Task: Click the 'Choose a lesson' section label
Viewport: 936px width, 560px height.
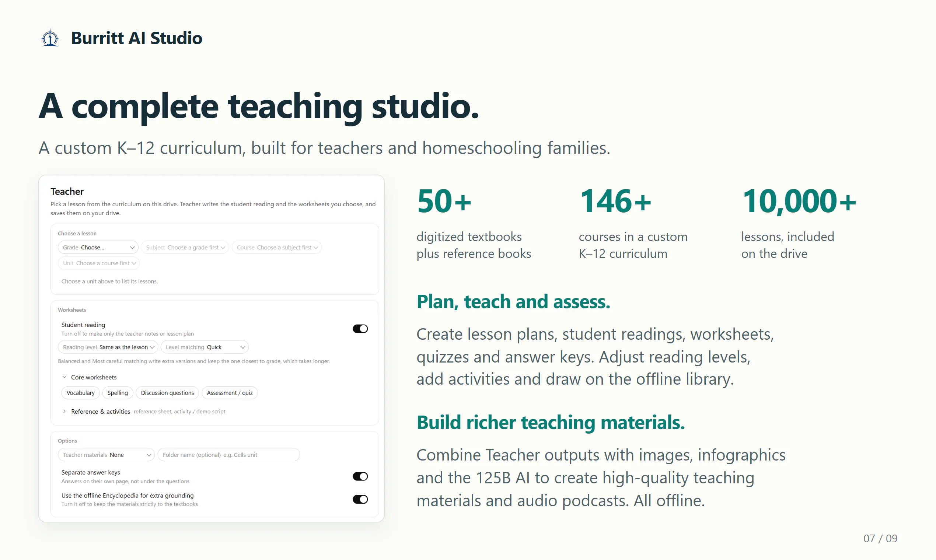Action: click(77, 234)
